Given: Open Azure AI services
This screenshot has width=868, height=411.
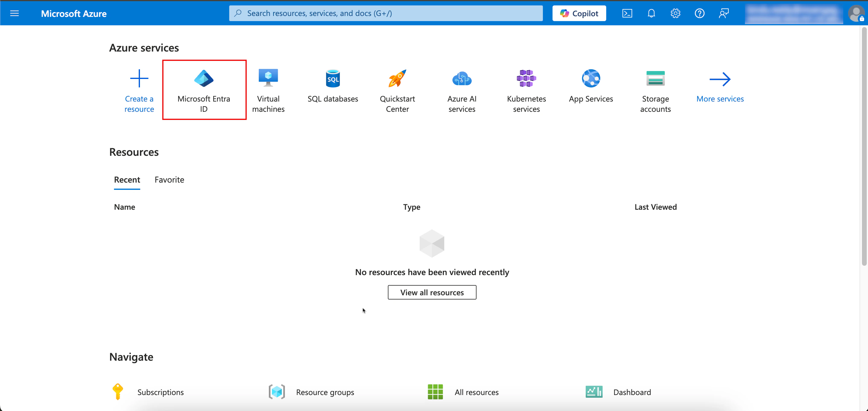Looking at the screenshot, I should [462, 89].
